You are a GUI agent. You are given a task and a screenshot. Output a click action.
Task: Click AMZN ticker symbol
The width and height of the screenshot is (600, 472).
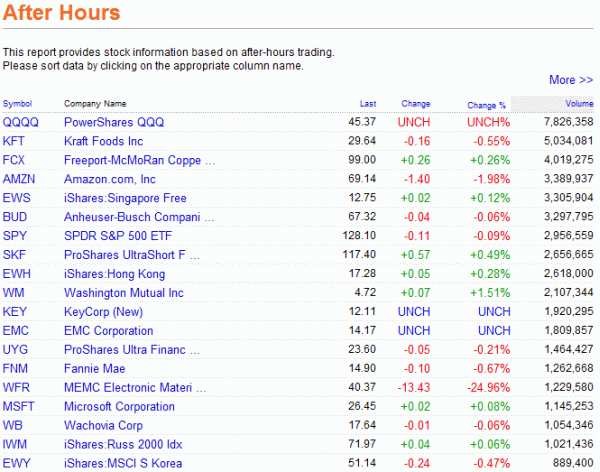(19, 179)
